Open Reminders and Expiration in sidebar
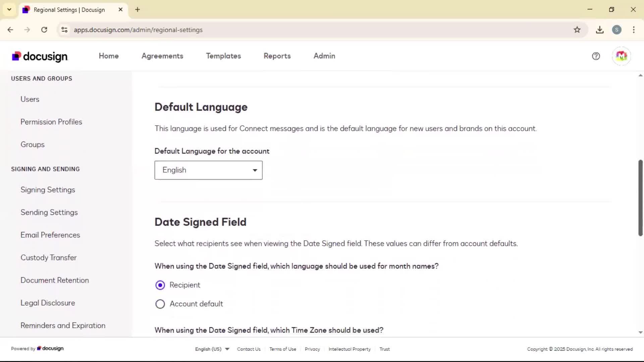 (x=63, y=325)
